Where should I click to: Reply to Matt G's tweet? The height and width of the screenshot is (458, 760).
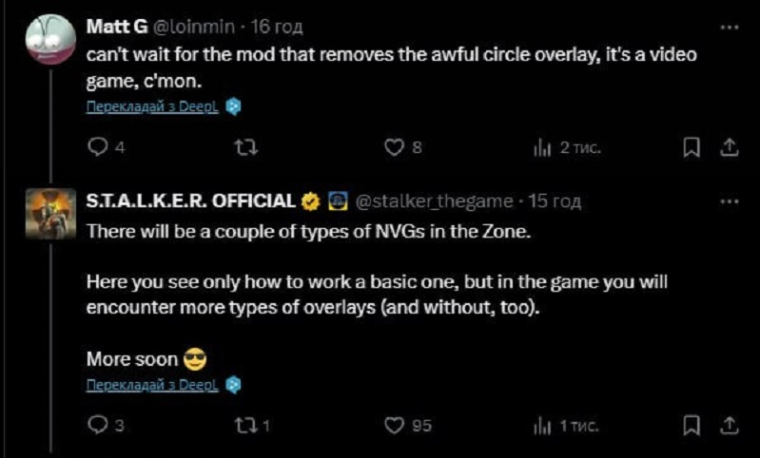(98, 147)
